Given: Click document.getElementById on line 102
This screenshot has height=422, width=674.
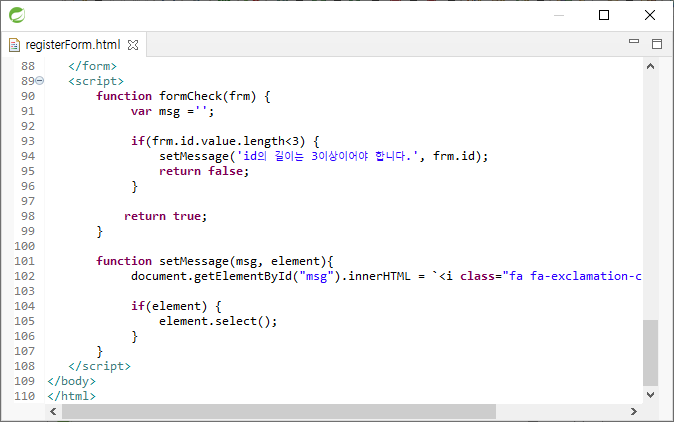Looking at the screenshot, I should coord(211,276).
